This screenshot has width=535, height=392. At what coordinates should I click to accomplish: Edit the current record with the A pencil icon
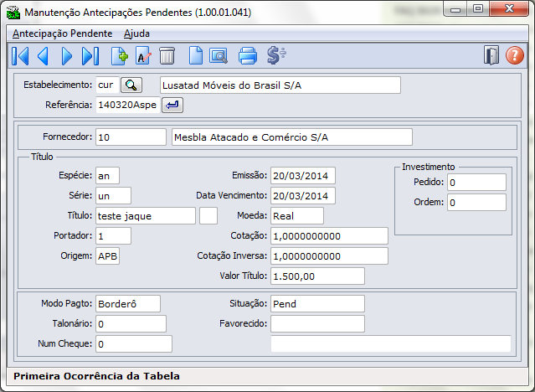pos(143,56)
